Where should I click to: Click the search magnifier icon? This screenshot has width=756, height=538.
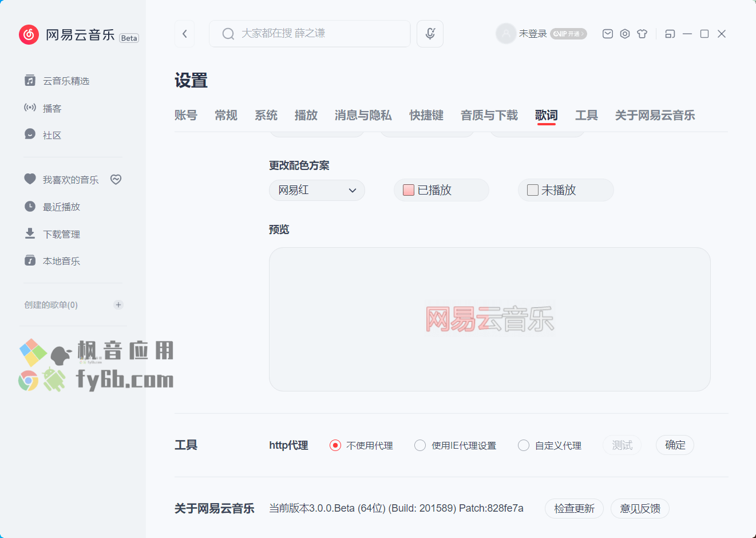[228, 34]
